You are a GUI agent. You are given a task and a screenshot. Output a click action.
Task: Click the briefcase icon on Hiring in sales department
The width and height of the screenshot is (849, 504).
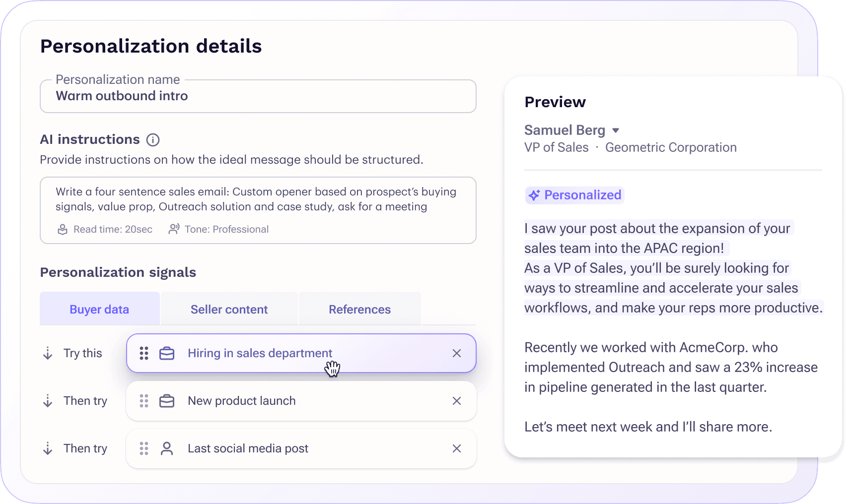coord(167,353)
